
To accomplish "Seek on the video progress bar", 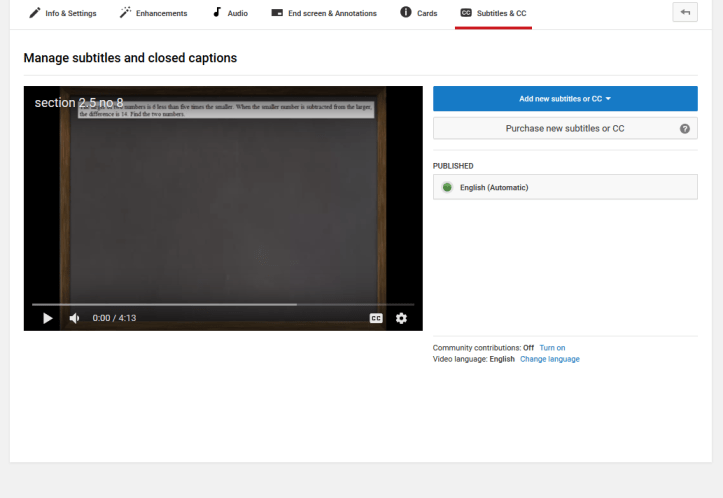I will 223,304.
